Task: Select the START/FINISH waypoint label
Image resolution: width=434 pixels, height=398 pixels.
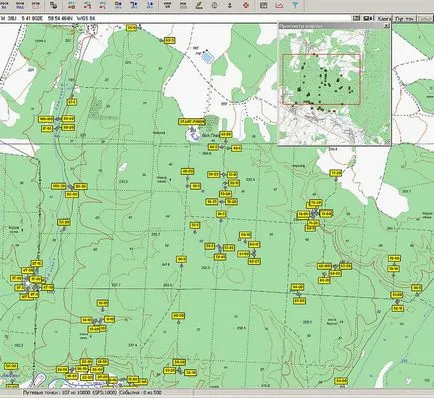Action: click(192, 121)
